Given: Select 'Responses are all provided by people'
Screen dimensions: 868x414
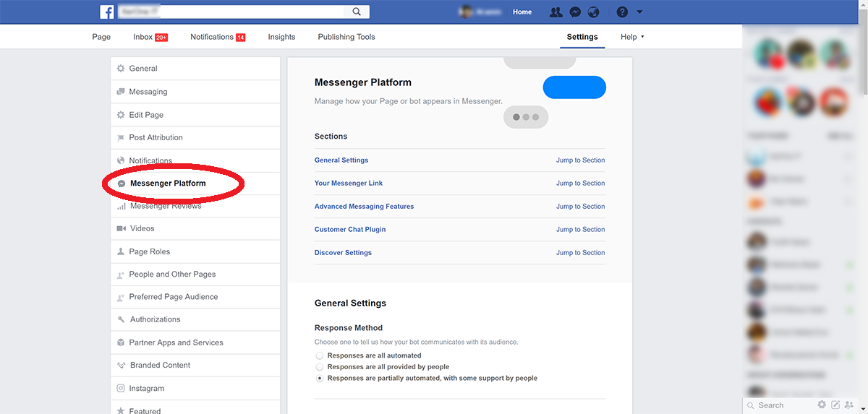Looking at the screenshot, I should [320, 367].
